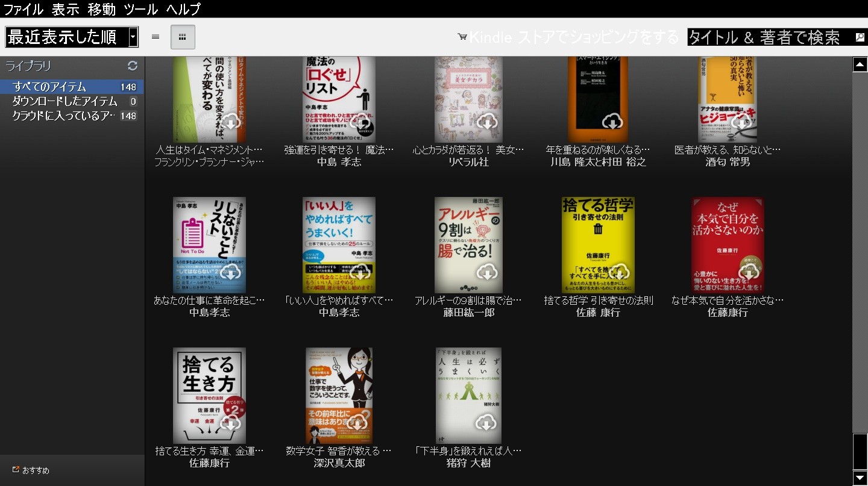Download 「下半身」 book via cloud icon

coord(487,423)
